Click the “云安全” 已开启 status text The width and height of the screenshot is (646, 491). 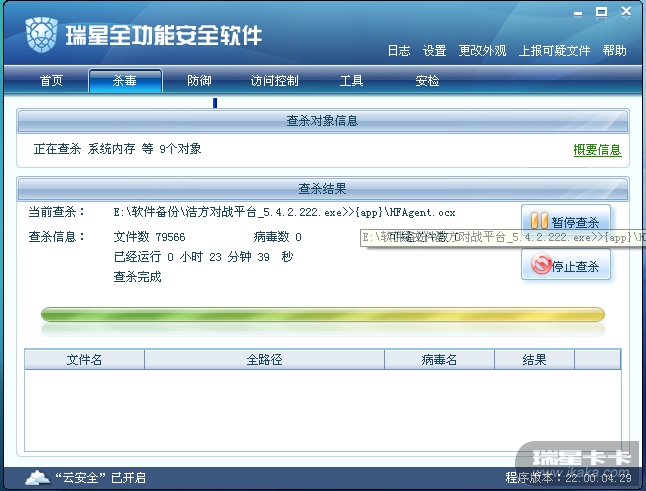tap(101, 478)
